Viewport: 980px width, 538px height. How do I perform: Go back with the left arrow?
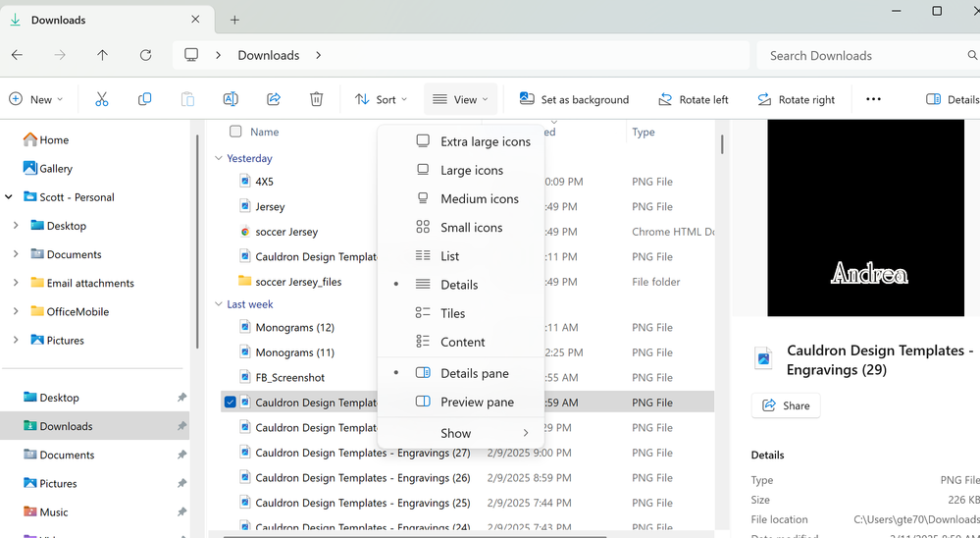pyautogui.click(x=17, y=55)
